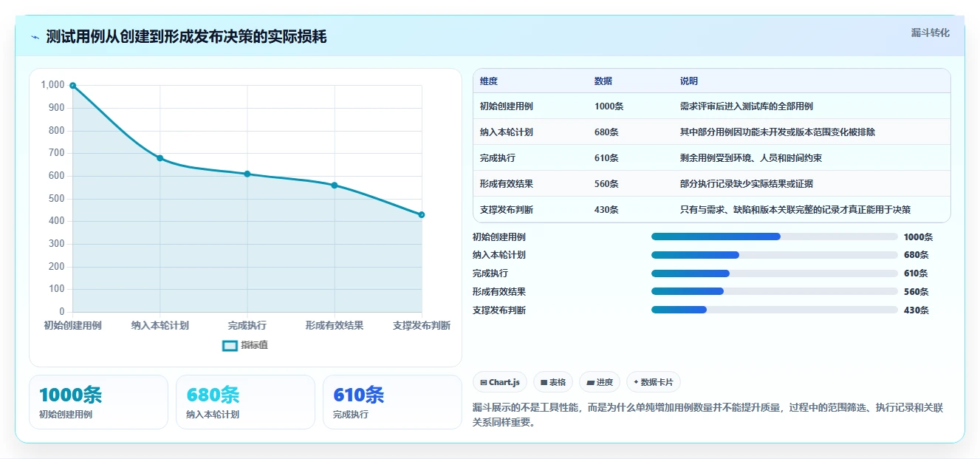Viewport: 980px width, 459px height.
Task: Click the 数据卡片 tag
Action: (x=654, y=382)
